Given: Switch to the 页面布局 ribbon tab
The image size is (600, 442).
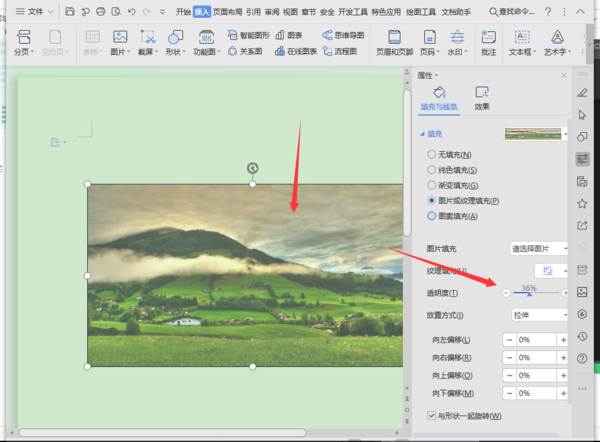Looking at the screenshot, I should pyautogui.click(x=228, y=12).
